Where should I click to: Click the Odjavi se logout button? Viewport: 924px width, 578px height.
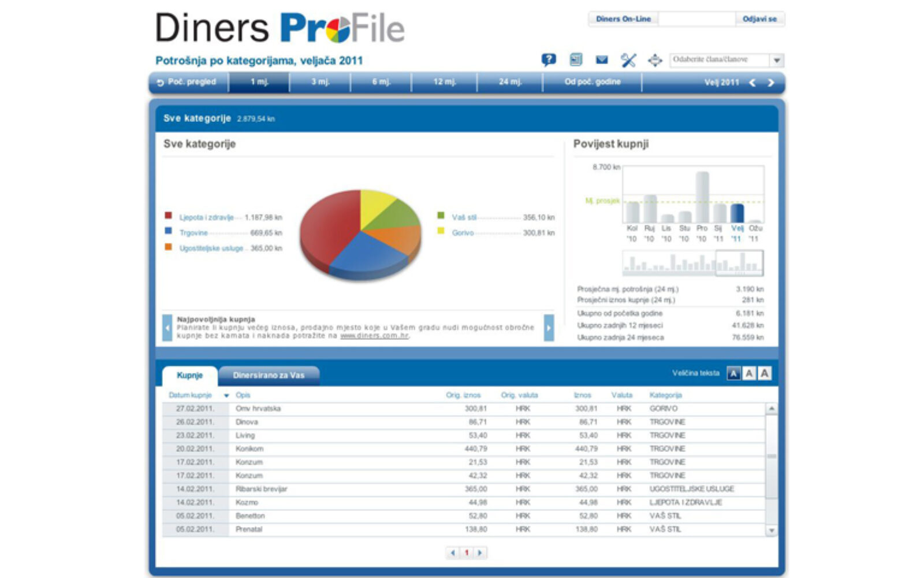pyautogui.click(x=759, y=19)
